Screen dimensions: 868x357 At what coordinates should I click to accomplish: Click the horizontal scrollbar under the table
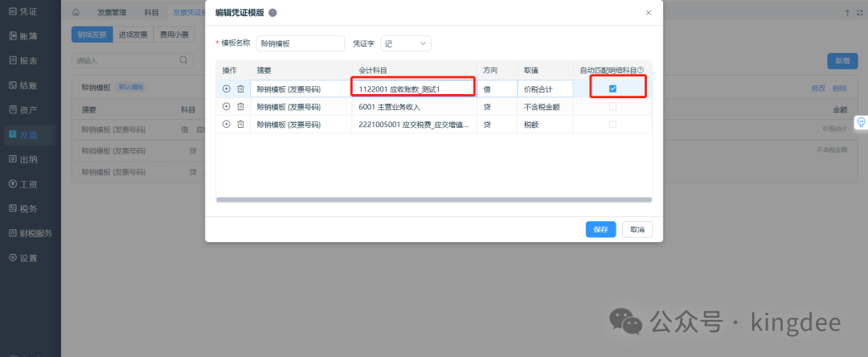[x=433, y=199]
